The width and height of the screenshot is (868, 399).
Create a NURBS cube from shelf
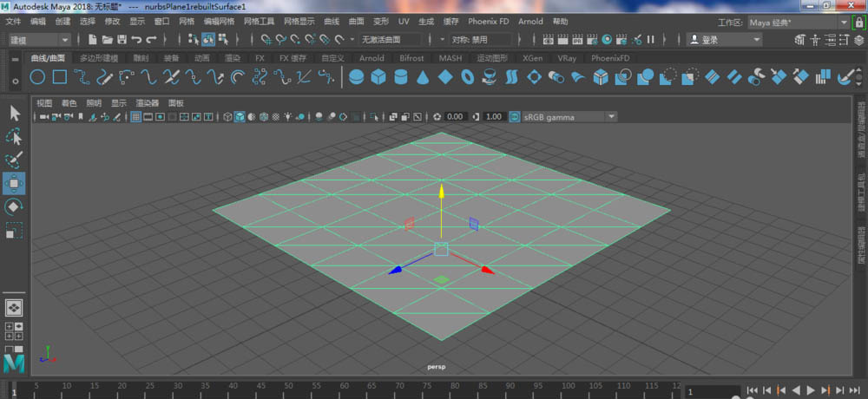[378, 77]
